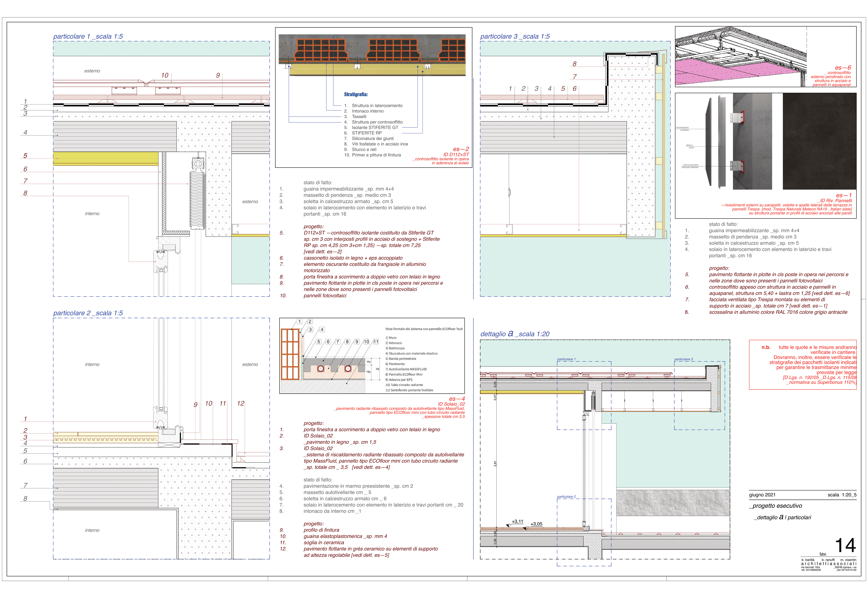This screenshot has width=868, height=598.
Task: Click the red 'es—1' reference label
Action: [844, 195]
